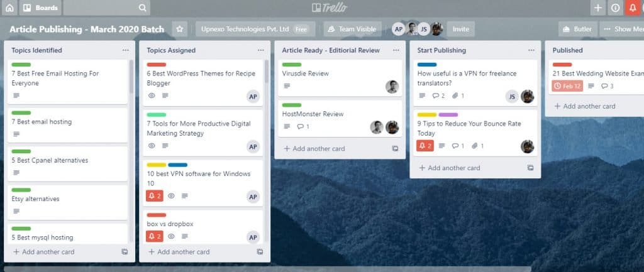This screenshot has width=644, height=272.
Task: Click Published list title
Action: click(x=568, y=50)
